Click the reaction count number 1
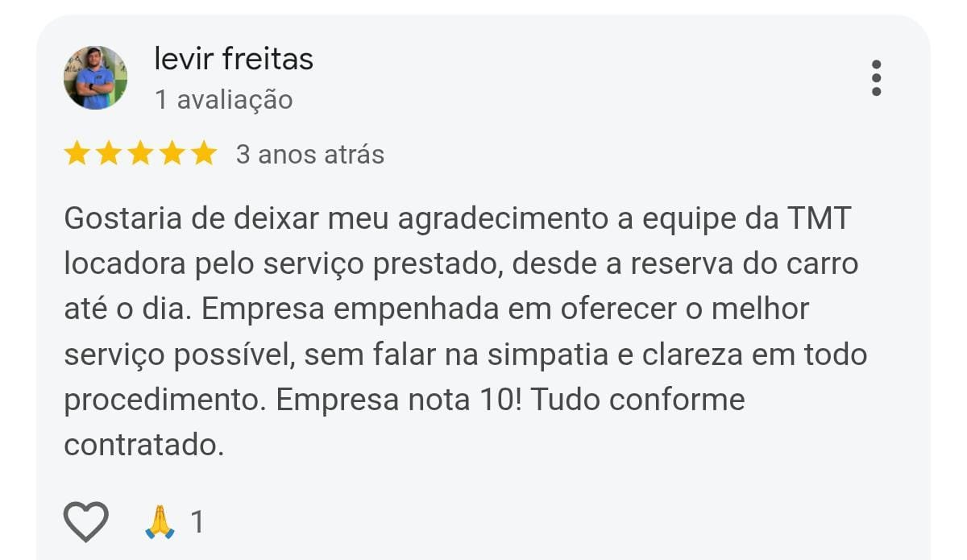 click(197, 522)
